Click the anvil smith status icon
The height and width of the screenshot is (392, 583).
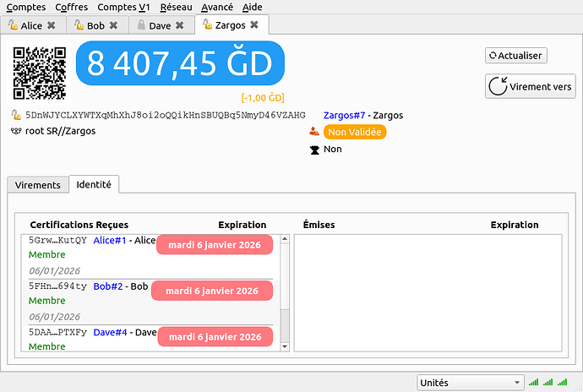tap(315, 150)
